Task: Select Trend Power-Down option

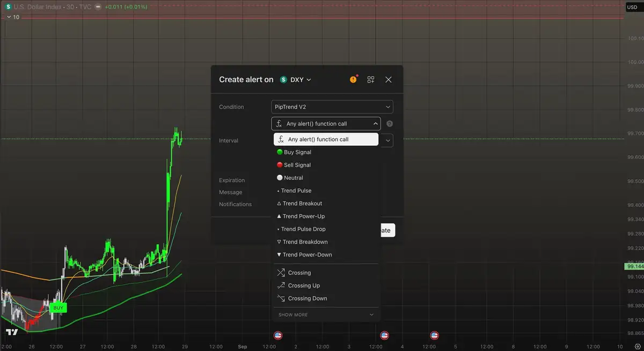Action: point(326,255)
